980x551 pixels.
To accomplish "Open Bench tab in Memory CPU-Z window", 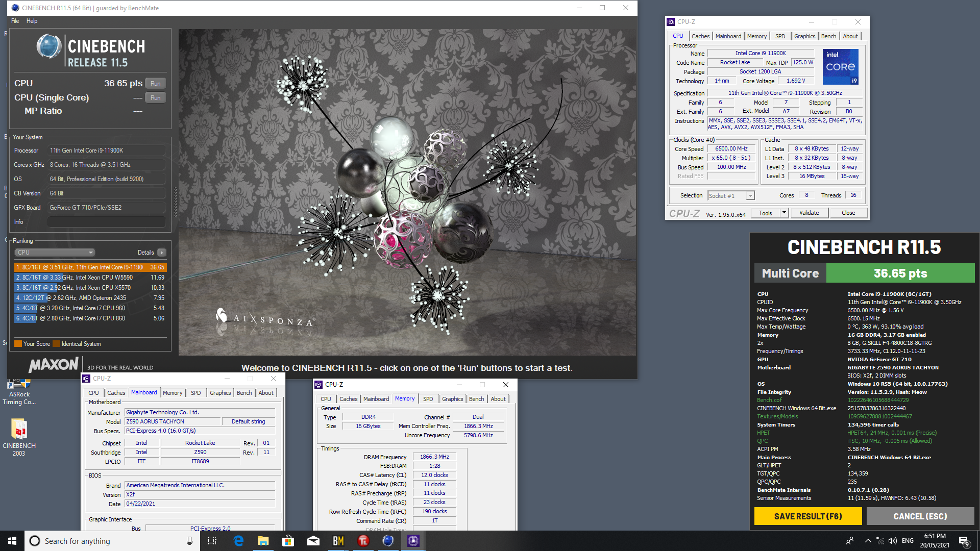I will tap(476, 399).
